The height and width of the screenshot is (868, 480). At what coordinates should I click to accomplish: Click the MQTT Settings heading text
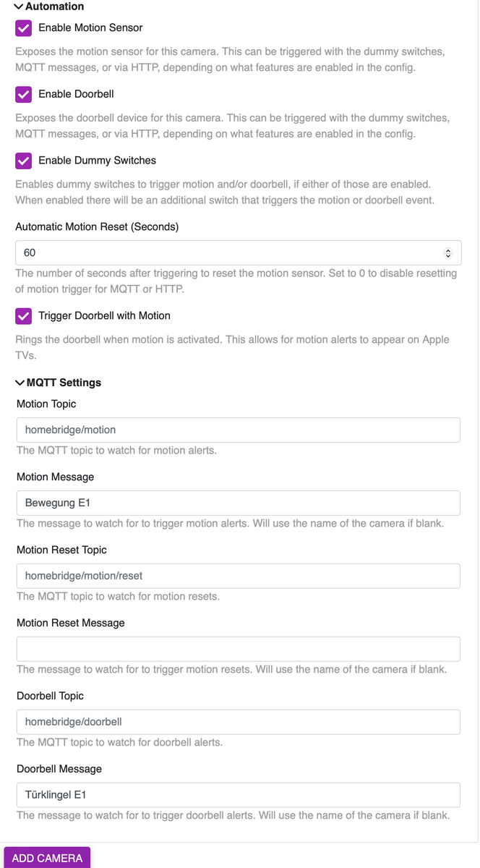[x=64, y=383]
